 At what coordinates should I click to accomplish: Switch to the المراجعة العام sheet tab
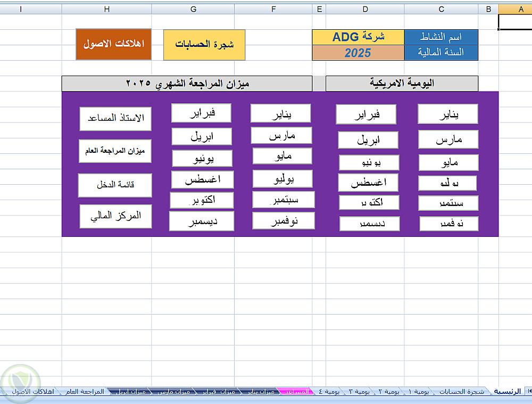click(85, 391)
